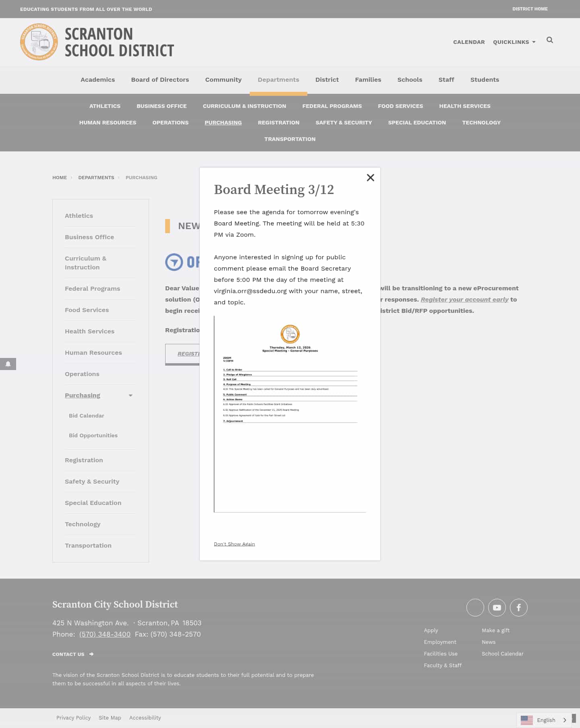Open Curriculum & Instruction in gray submenu
The image size is (580, 728).
[x=244, y=106]
